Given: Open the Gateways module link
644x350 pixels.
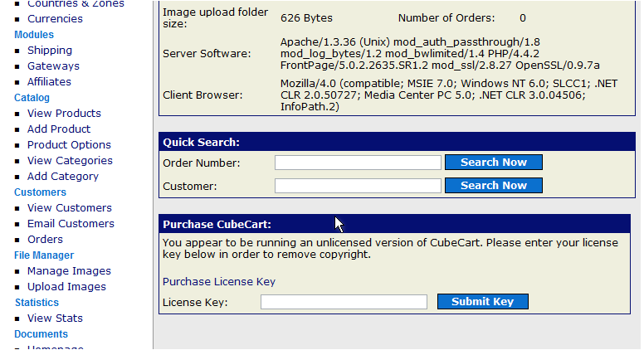Looking at the screenshot, I should click(53, 66).
